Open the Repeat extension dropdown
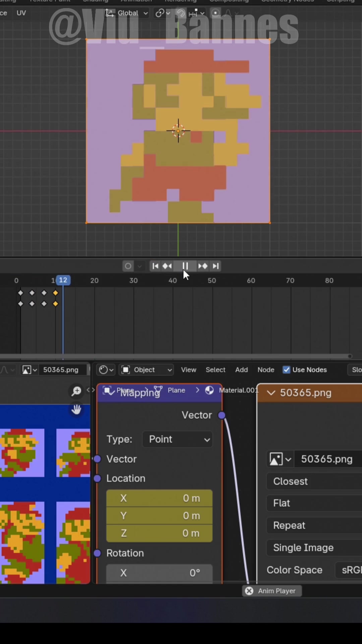This screenshot has width=362, height=644. pyautogui.click(x=314, y=525)
